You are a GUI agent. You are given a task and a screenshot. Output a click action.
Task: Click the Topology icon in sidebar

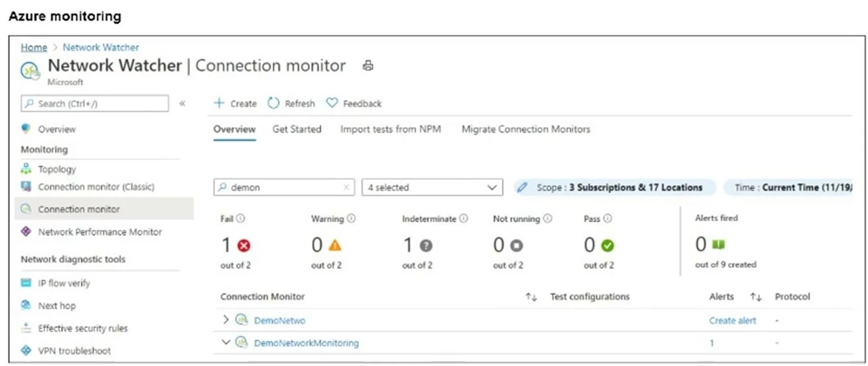26,169
